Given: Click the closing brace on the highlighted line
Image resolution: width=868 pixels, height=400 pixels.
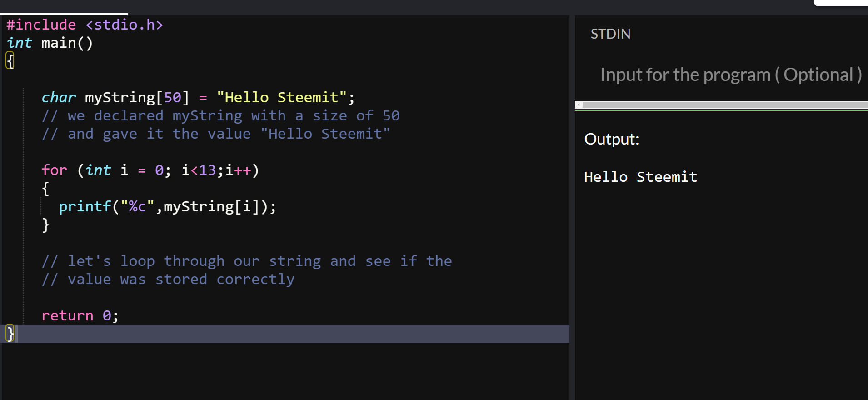Looking at the screenshot, I should (10, 334).
